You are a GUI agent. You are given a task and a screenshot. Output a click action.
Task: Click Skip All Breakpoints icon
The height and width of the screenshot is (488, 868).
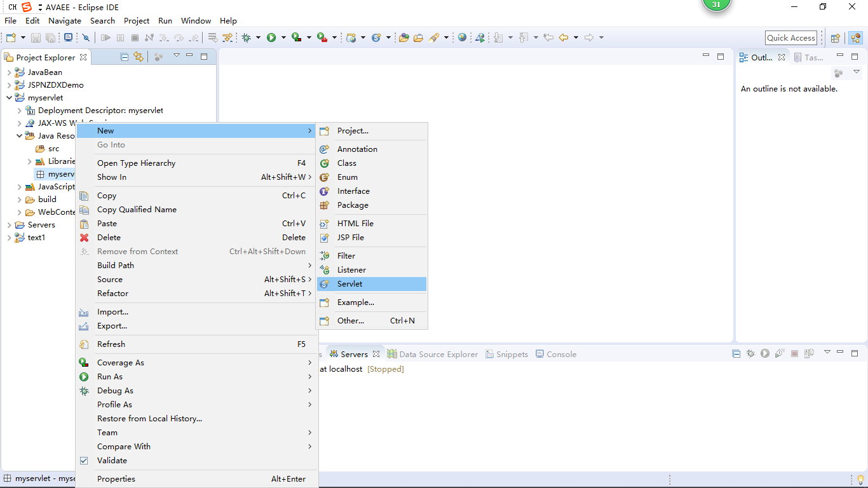86,37
